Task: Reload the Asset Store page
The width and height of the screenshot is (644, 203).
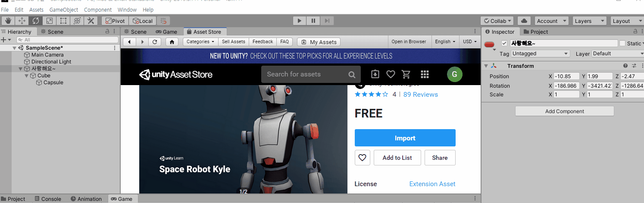Action: point(154,42)
